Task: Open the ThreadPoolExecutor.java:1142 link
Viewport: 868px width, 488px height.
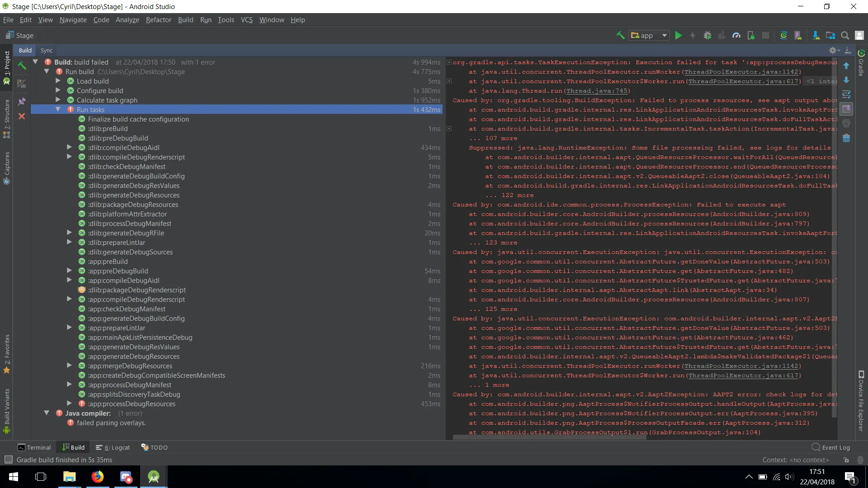Action: [x=741, y=72]
